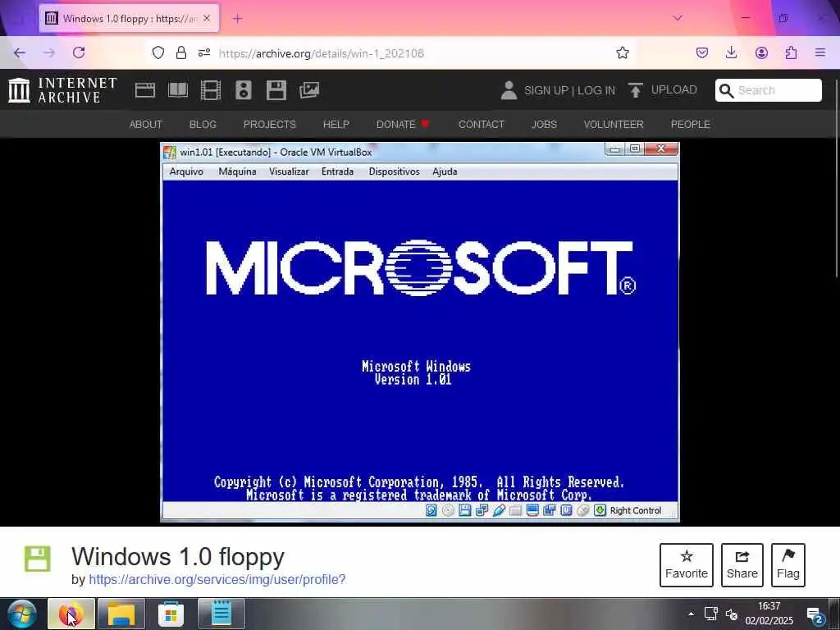
Task: Close the Windows 1.0 floppy tab
Action: (207, 18)
